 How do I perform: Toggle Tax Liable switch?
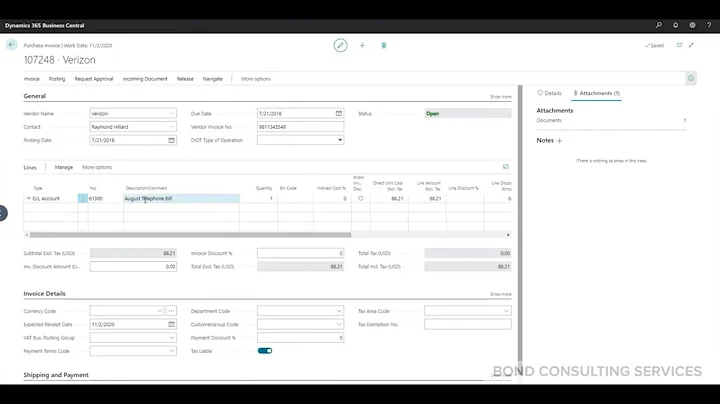pos(265,351)
